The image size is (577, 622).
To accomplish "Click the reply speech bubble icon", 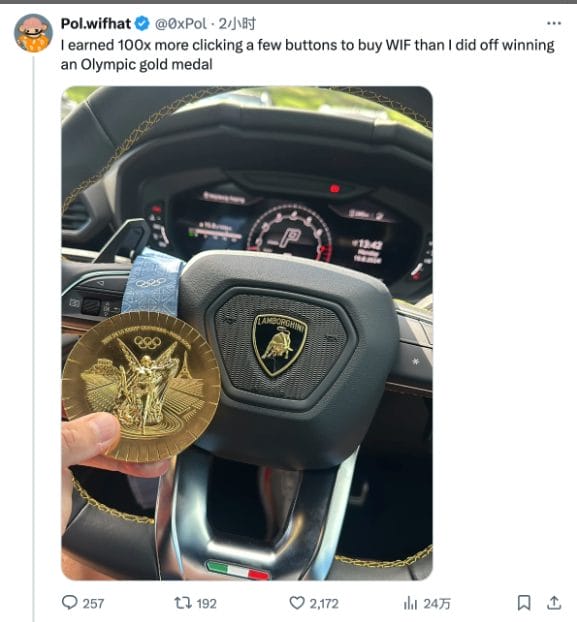I will (x=70, y=603).
